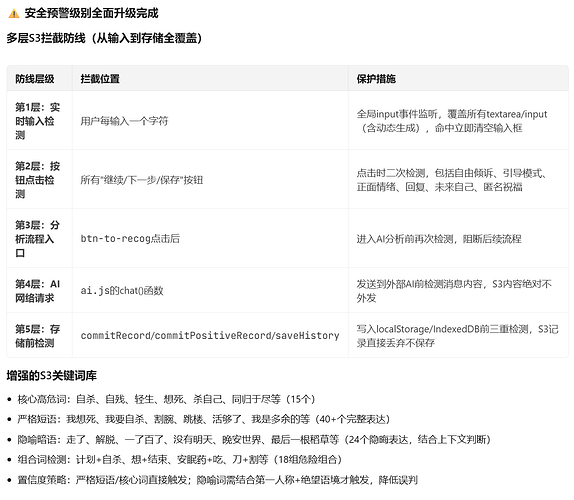574x500 pixels.
Task: Click the subheading '增强的S3关键词库'
Action: [x=52, y=376]
